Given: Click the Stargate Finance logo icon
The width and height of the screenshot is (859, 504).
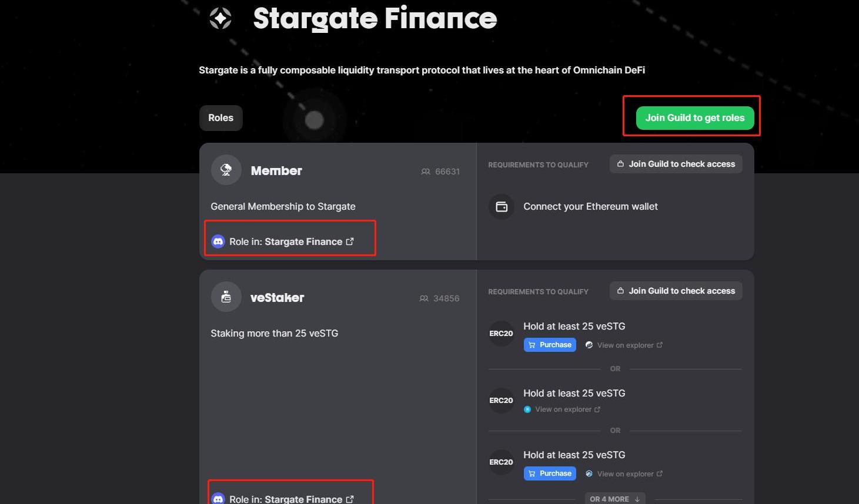Looking at the screenshot, I should (x=220, y=18).
